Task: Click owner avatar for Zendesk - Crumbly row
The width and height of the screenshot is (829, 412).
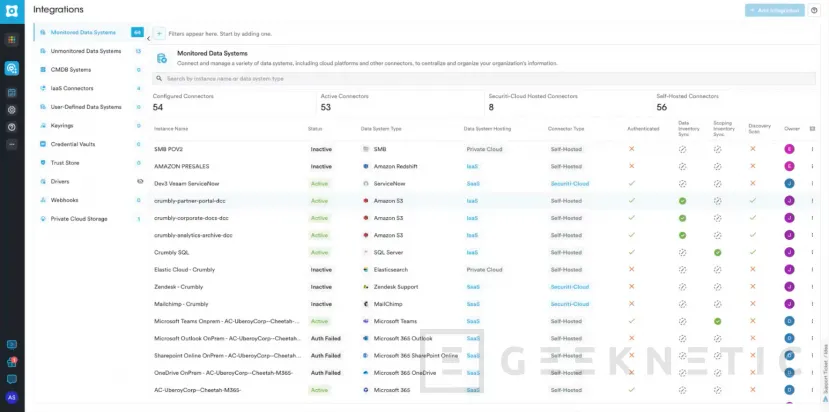Action: (789, 287)
